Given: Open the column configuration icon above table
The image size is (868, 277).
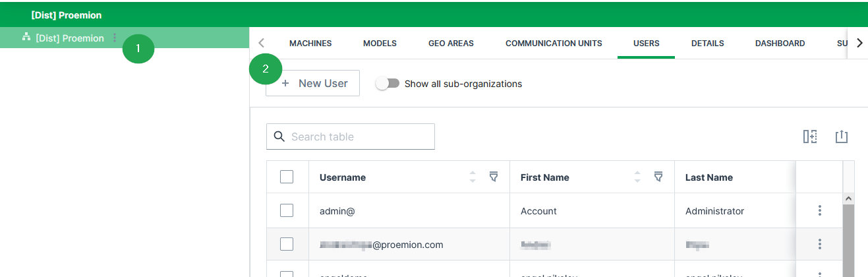Looking at the screenshot, I should [810, 137].
